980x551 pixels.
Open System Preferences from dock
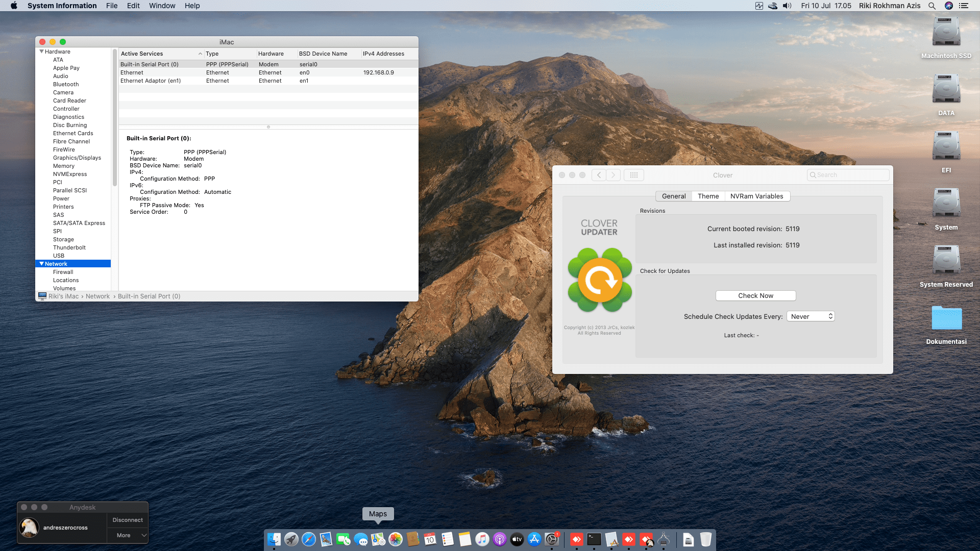tap(552, 539)
